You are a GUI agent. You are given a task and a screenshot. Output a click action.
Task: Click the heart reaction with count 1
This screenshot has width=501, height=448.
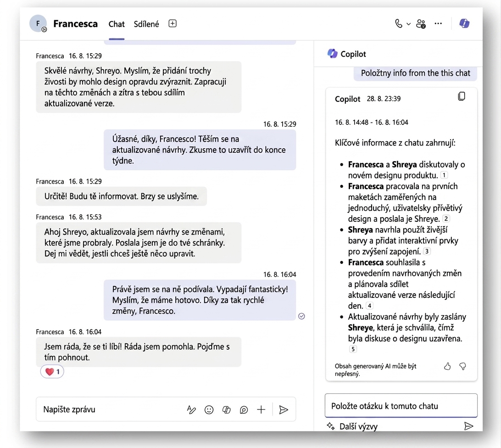coord(52,372)
